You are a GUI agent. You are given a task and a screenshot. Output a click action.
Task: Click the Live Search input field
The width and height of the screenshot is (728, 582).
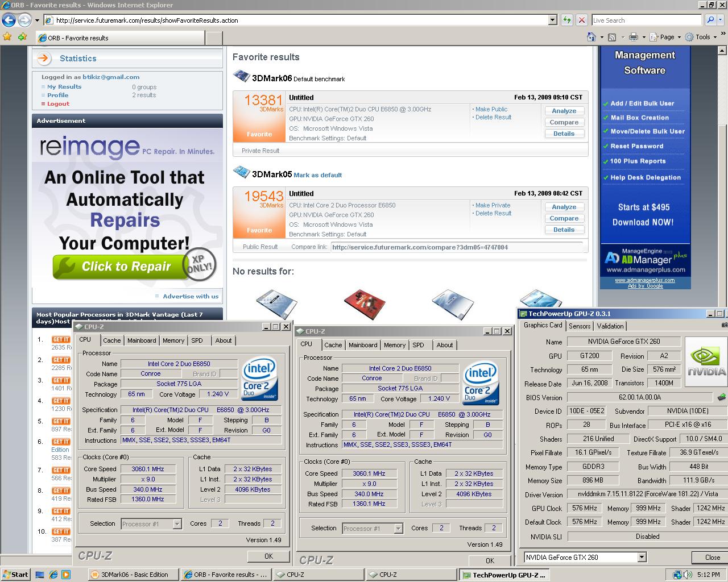(x=647, y=20)
